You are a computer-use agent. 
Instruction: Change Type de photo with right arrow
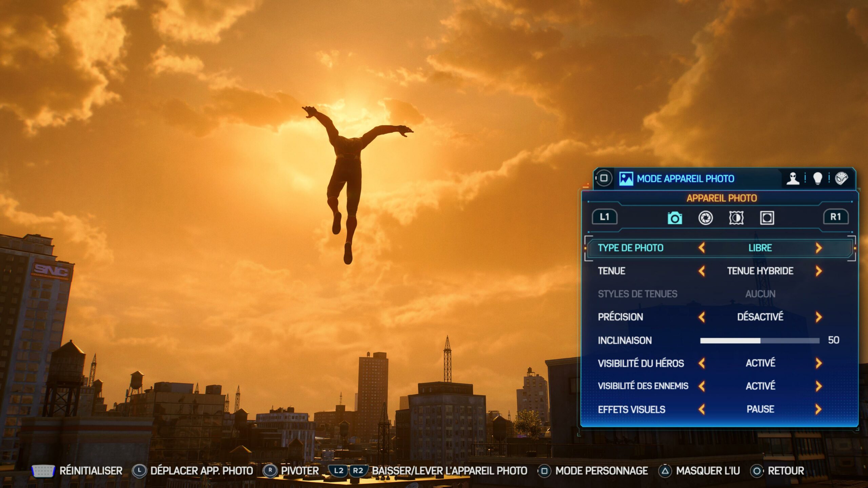tap(818, 248)
